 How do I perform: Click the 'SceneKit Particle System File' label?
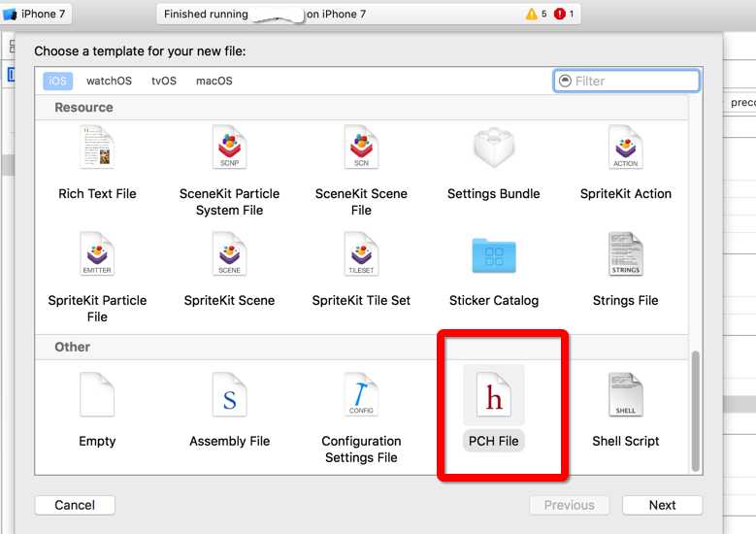tap(229, 202)
